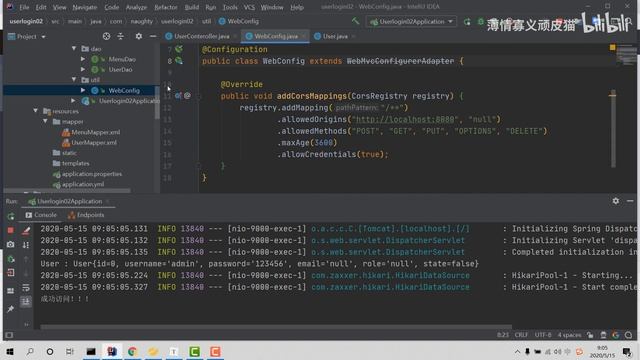Collapse the mapper folder
The image size is (640, 360).
click(x=45, y=121)
